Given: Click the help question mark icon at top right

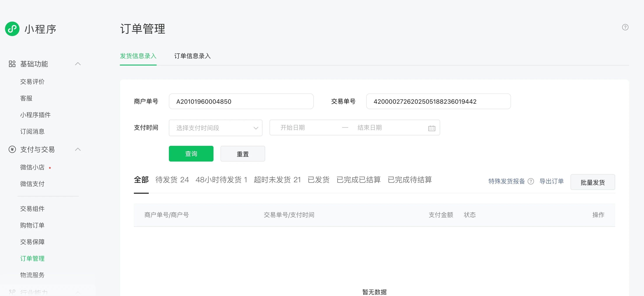Looking at the screenshot, I should (625, 27).
